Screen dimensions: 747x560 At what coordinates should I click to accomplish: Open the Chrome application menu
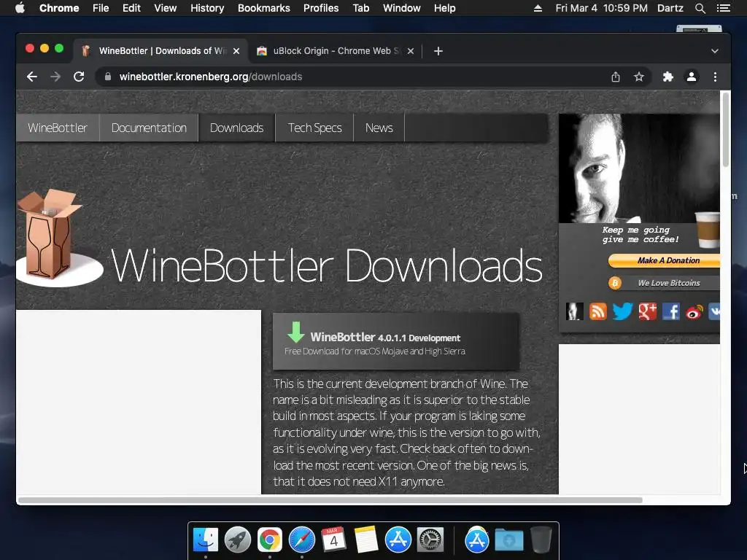pyautogui.click(x=59, y=8)
